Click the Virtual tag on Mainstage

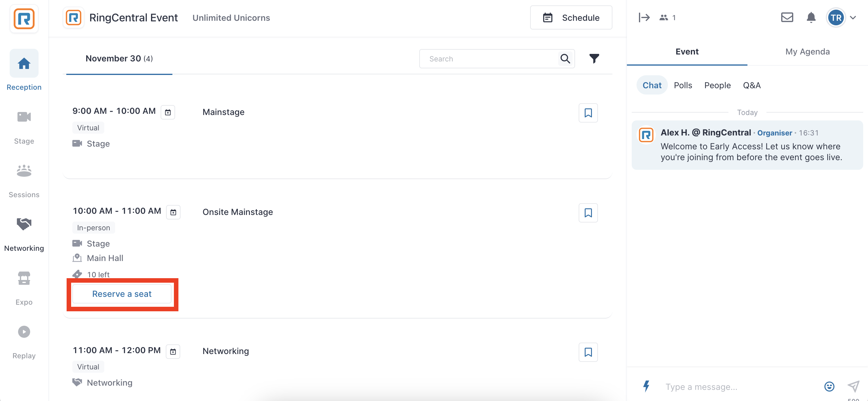pyautogui.click(x=88, y=128)
